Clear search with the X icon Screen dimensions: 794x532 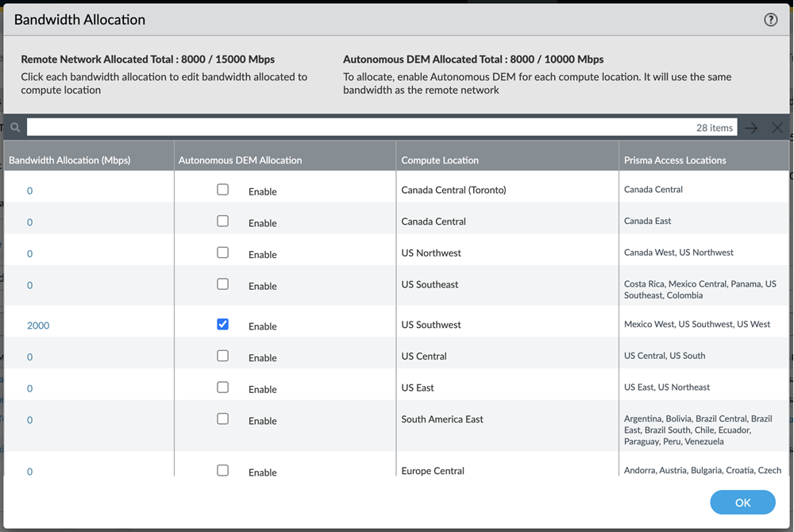[777, 128]
